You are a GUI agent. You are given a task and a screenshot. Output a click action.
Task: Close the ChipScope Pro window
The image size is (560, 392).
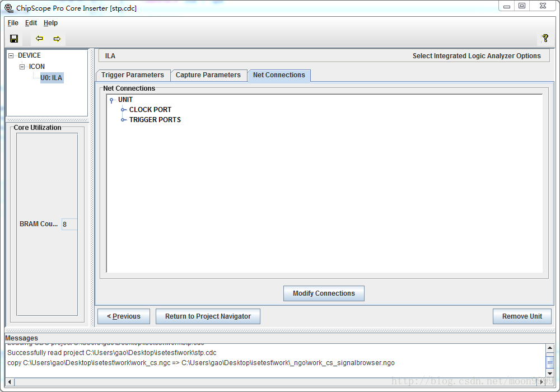(x=543, y=6)
